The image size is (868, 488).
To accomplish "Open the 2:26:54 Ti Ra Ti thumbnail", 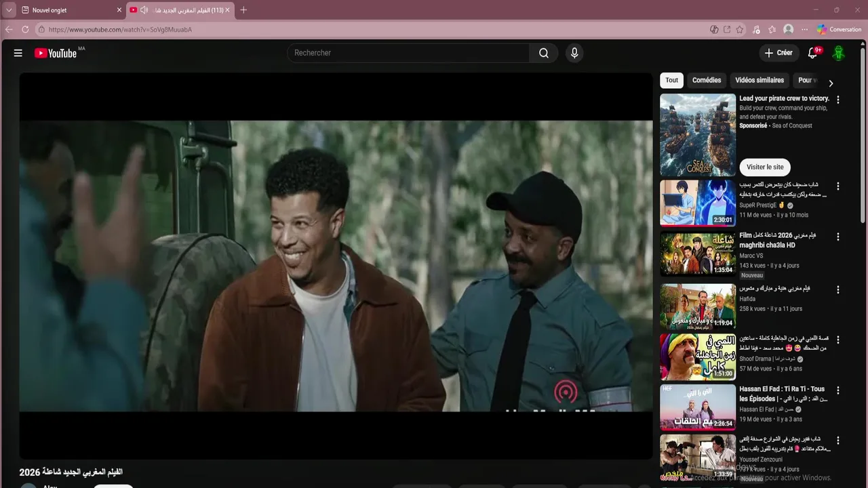I will tap(698, 407).
